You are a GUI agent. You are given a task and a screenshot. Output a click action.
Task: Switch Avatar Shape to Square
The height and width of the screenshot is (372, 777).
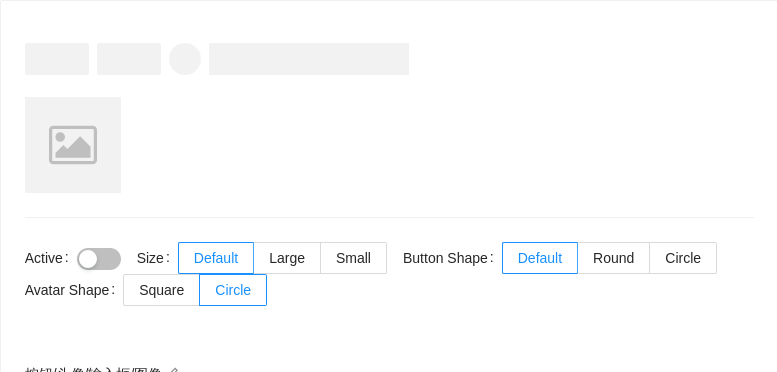(162, 290)
